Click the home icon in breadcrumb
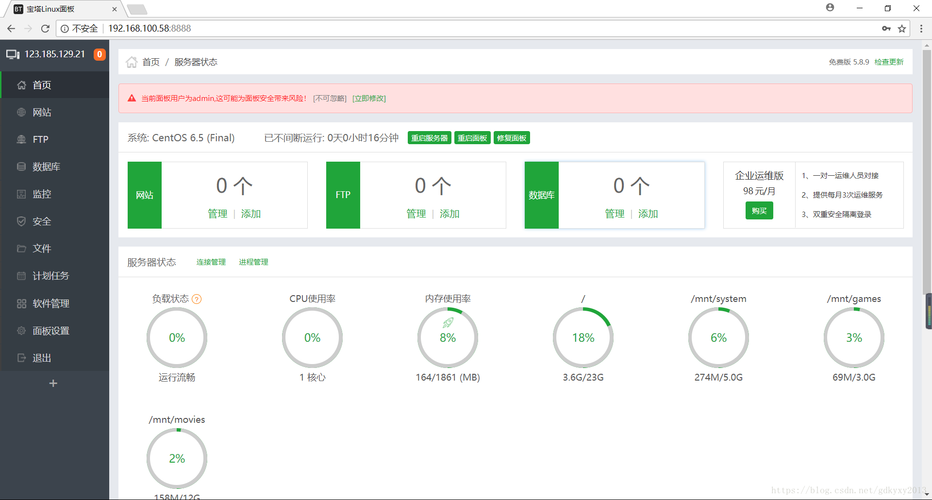 (132, 62)
